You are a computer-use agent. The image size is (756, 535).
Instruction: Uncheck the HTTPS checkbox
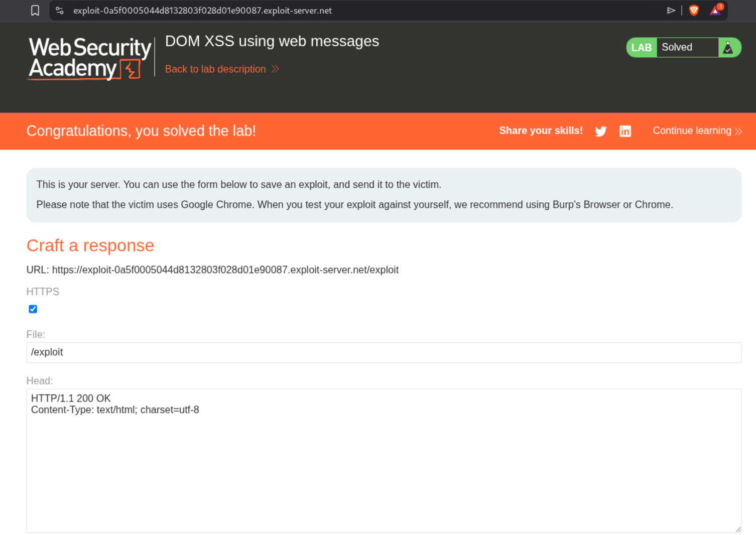(33, 309)
